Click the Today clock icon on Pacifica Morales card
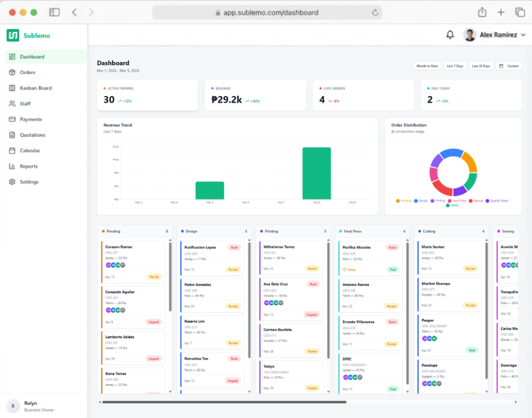 click(x=344, y=270)
